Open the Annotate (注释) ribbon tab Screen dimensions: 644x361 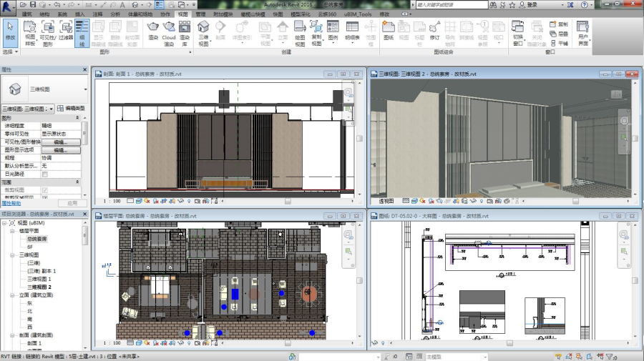(97, 14)
